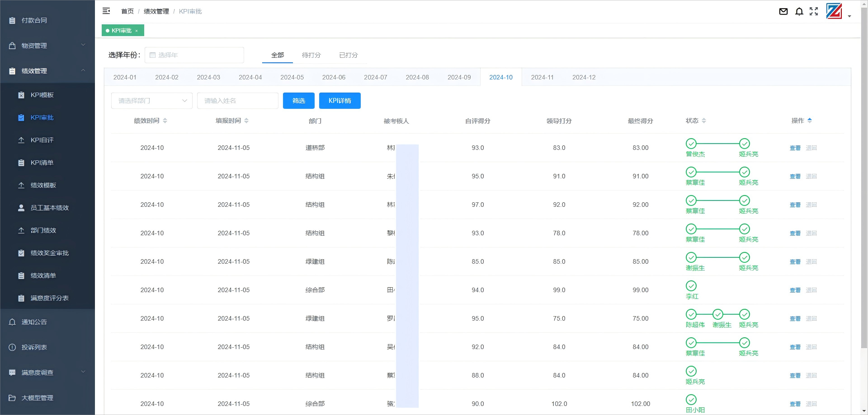Open the 请选择部门 department dropdown
868x415 pixels.
[x=151, y=101]
